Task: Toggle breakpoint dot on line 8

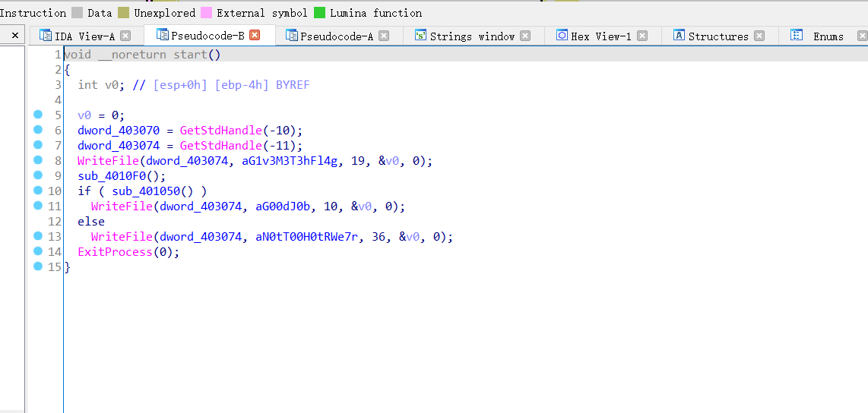Action: pyautogui.click(x=38, y=159)
